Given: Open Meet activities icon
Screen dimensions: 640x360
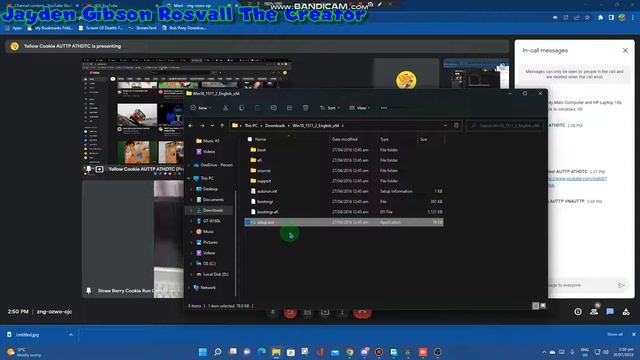Looking at the screenshot, I should (626, 312).
